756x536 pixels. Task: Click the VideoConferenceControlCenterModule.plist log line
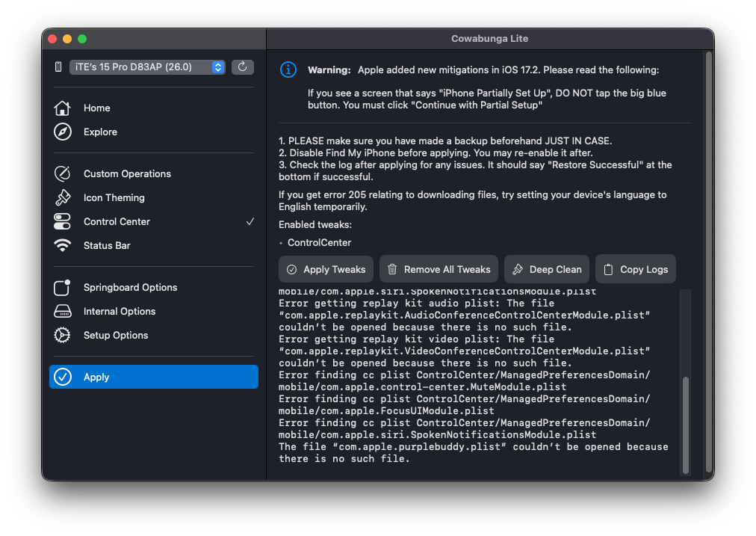pyautogui.click(x=465, y=351)
